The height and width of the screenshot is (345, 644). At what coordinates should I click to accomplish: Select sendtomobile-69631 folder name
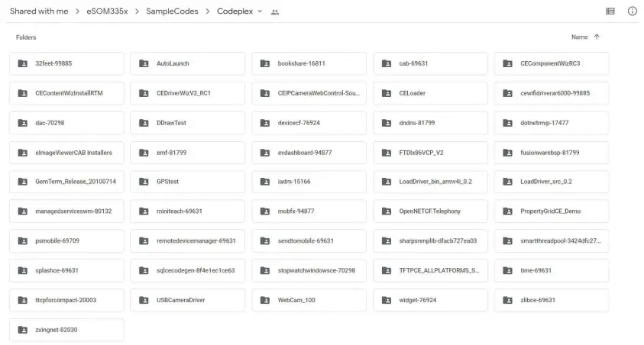tap(306, 240)
